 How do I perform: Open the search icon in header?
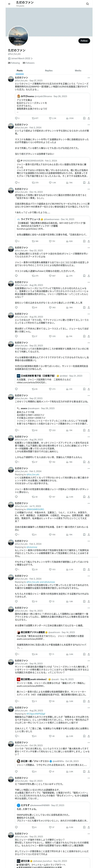(87, 4)
